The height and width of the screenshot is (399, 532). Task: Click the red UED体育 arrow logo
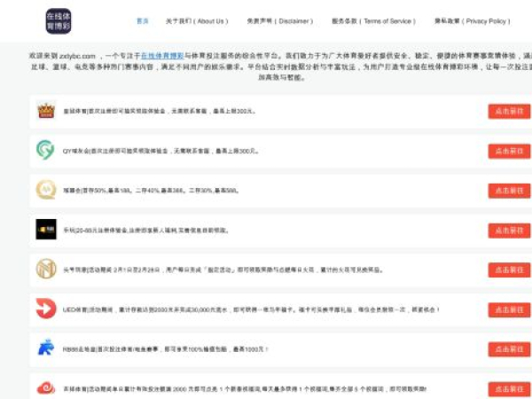coord(46,309)
